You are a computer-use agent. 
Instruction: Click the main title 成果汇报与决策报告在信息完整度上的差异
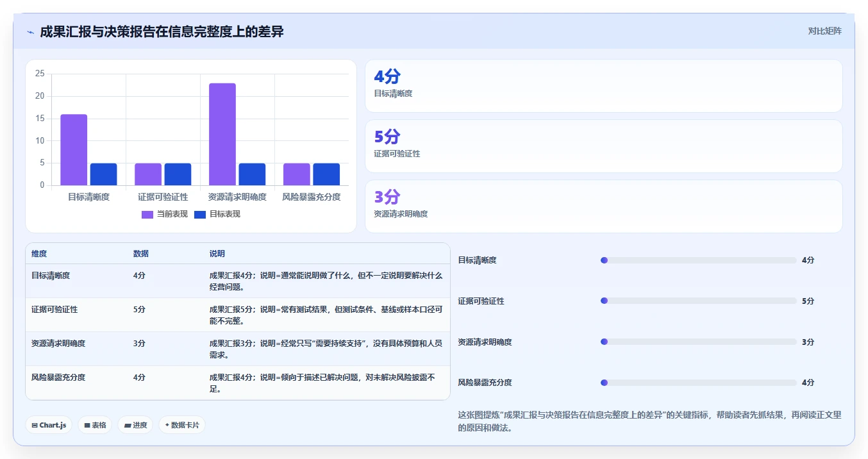162,31
